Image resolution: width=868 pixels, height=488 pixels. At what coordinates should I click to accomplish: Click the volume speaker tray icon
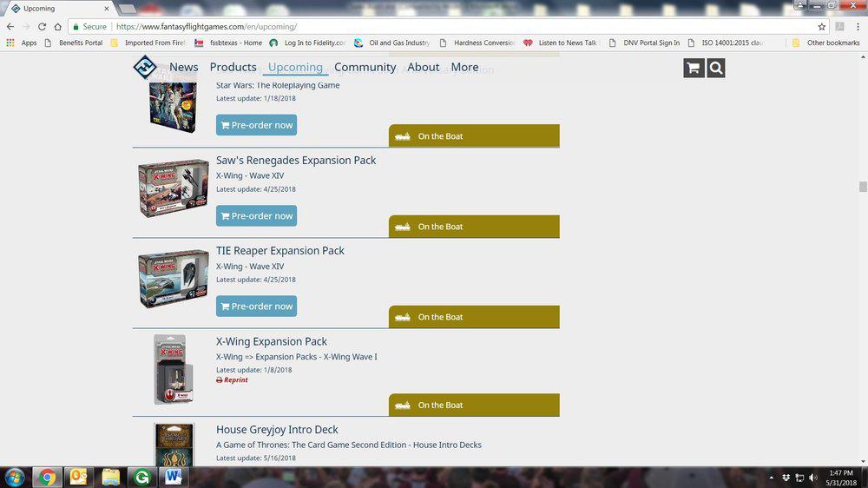[812, 478]
